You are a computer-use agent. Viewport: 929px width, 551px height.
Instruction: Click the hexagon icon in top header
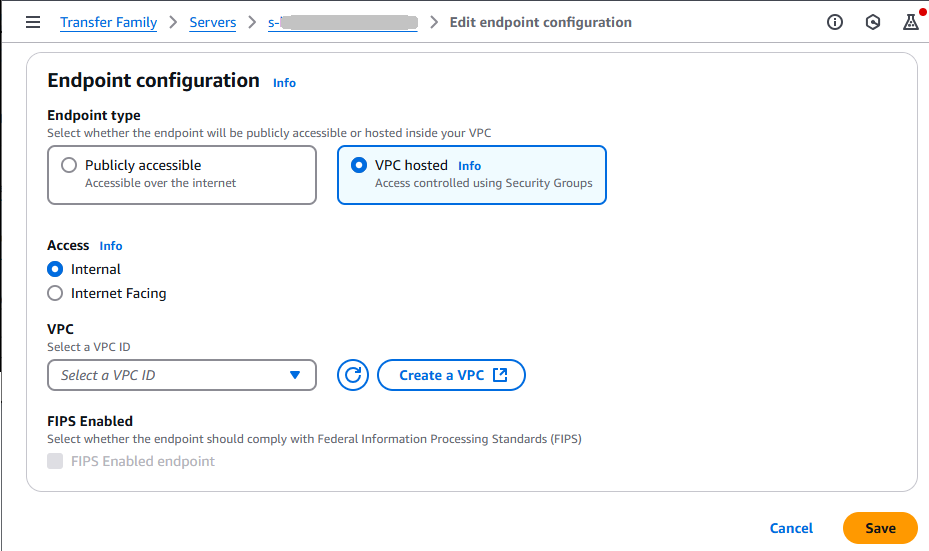click(873, 22)
